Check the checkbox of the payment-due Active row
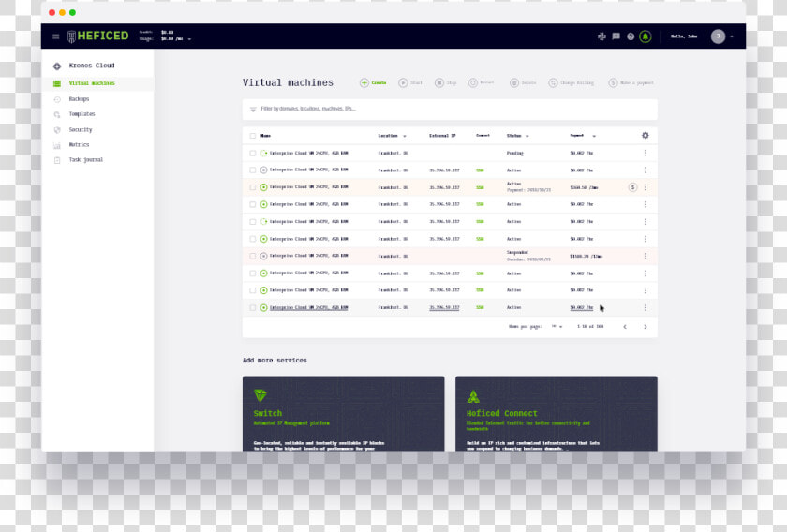This screenshot has height=532, width=787. (252, 187)
